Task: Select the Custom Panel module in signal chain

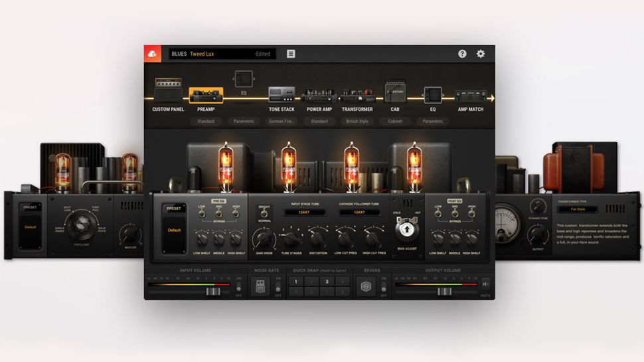Action: coord(168,90)
